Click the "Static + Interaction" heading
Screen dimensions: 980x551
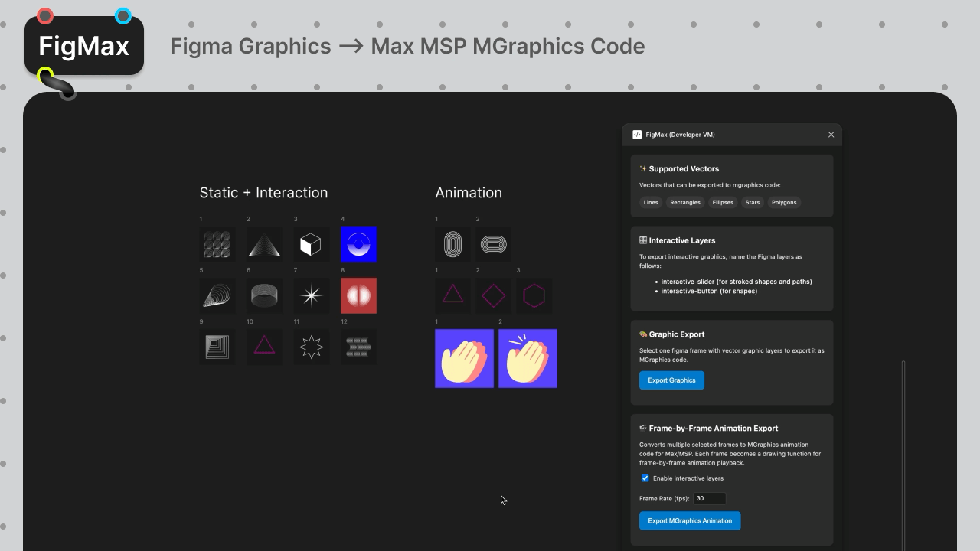click(x=263, y=193)
